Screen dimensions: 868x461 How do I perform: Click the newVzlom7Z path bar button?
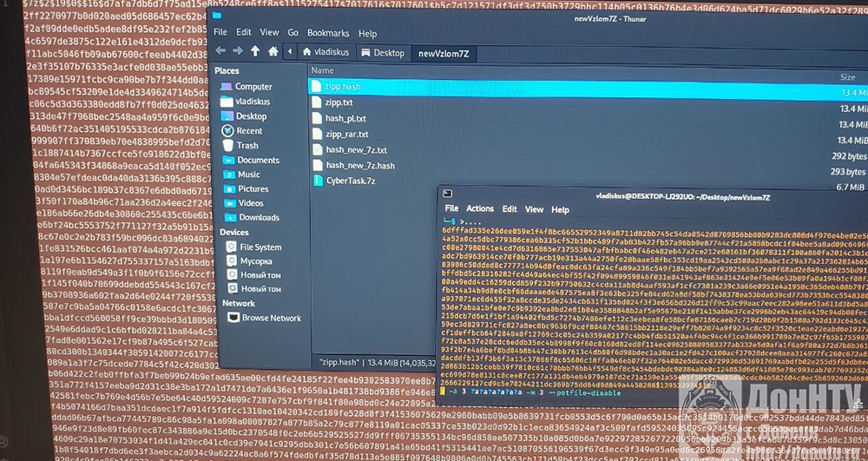pyautogui.click(x=443, y=54)
